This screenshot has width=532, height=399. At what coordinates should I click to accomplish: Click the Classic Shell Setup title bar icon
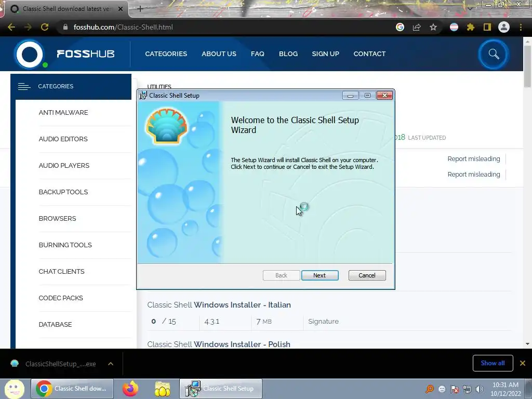coord(143,96)
